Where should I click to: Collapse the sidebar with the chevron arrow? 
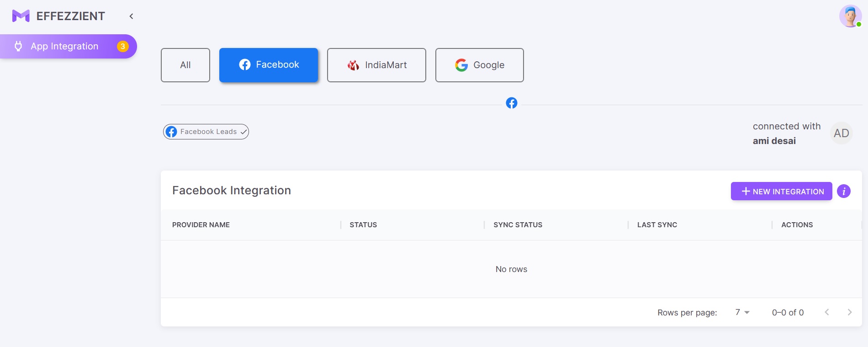[131, 16]
